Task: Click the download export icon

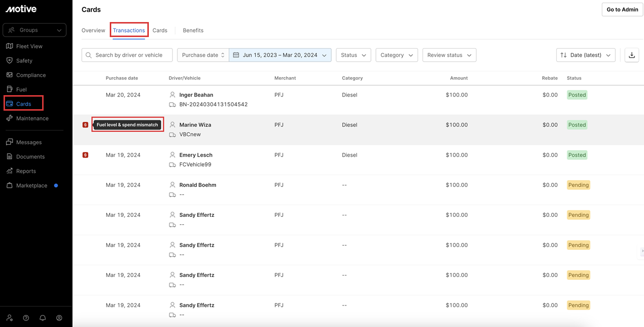Action: (631, 55)
